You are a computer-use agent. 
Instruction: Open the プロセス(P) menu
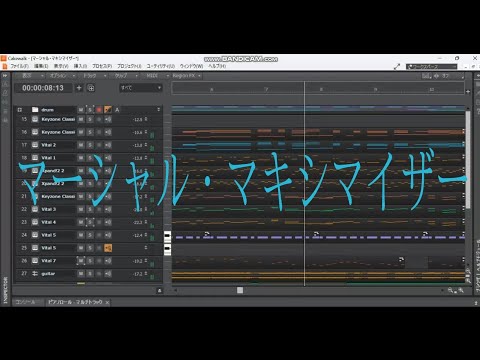pos(102,66)
